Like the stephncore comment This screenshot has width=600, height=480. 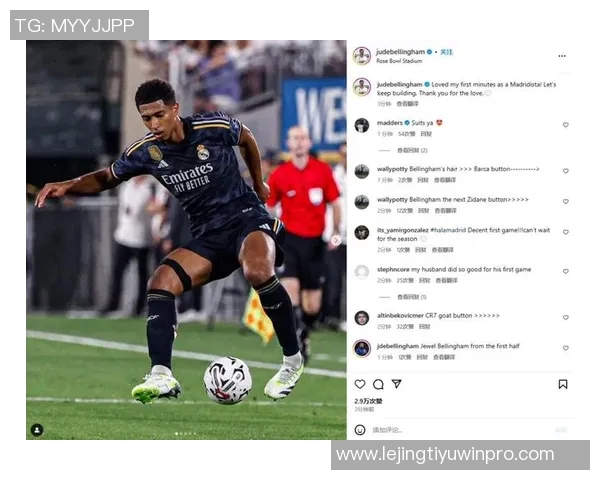pyautogui.click(x=566, y=271)
